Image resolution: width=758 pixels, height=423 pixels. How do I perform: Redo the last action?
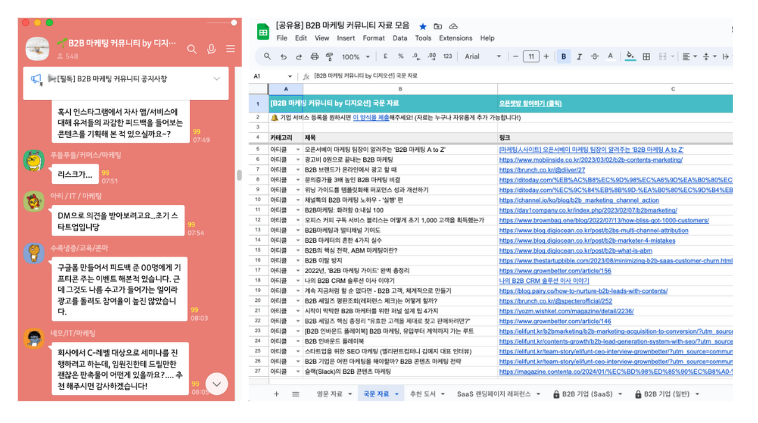click(299, 57)
